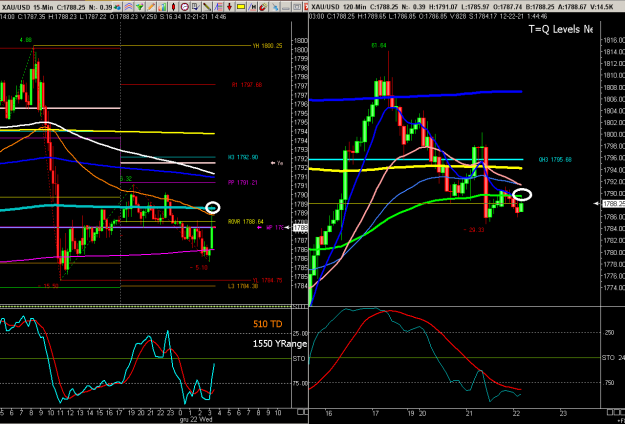The image size is (625, 424).
Task: Click the -5.10 swing label on 15-Min chart
Action: point(198,268)
